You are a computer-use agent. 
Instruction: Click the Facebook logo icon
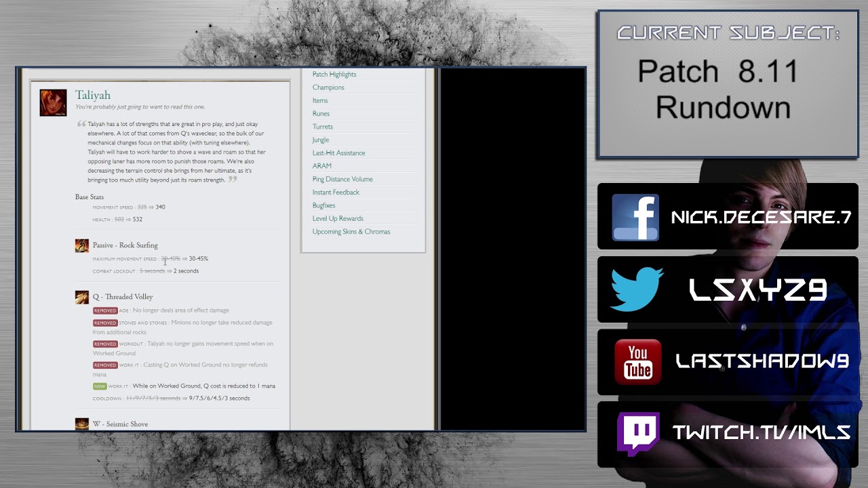click(x=635, y=217)
